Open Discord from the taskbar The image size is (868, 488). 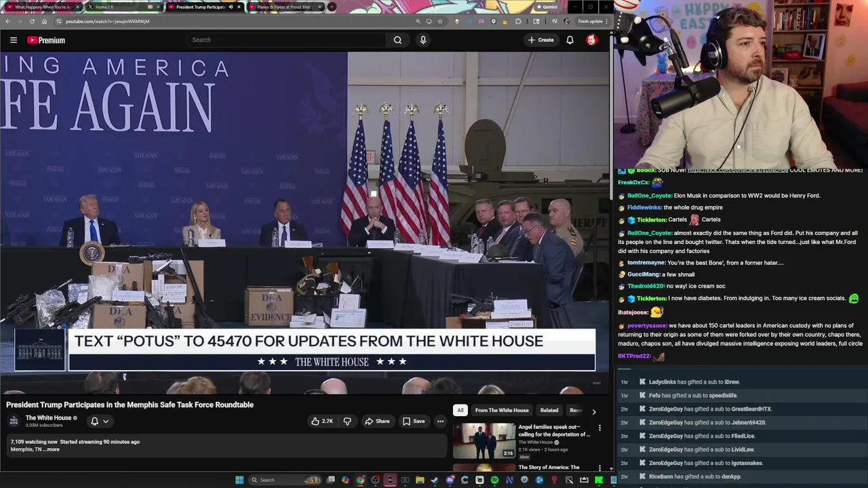[x=450, y=480]
